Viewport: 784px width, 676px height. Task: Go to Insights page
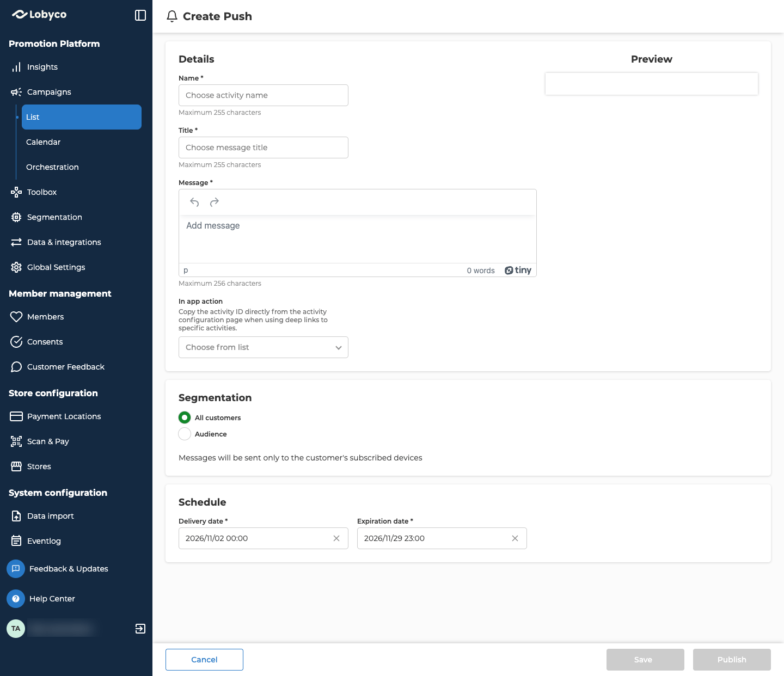(x=42, y=67)
